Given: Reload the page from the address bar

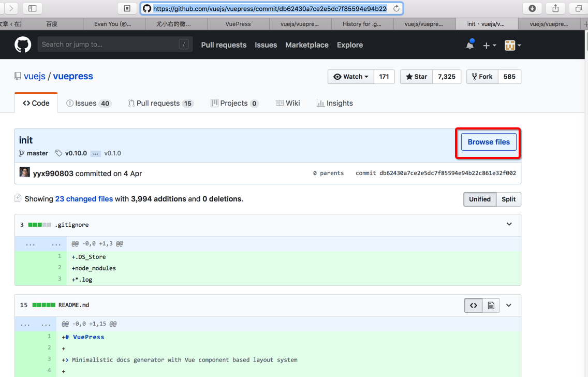Looking at the screenshot, I should point(396,8).
